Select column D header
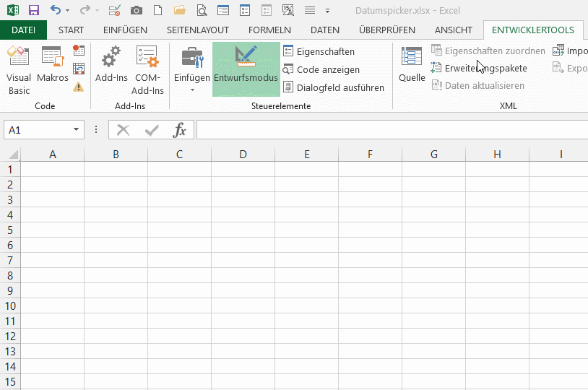Image resolution: width=588 pixels, height=390 pixels. pos(243,154)
